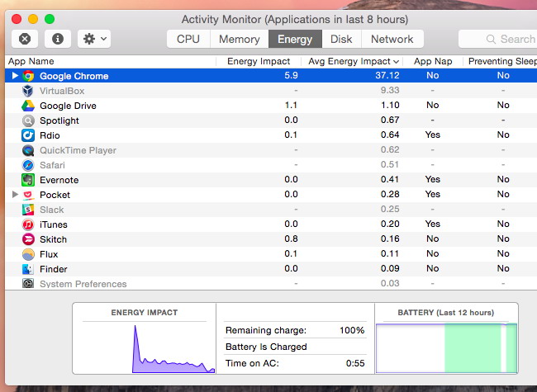Select the Finder row

(x=271, y=269)
